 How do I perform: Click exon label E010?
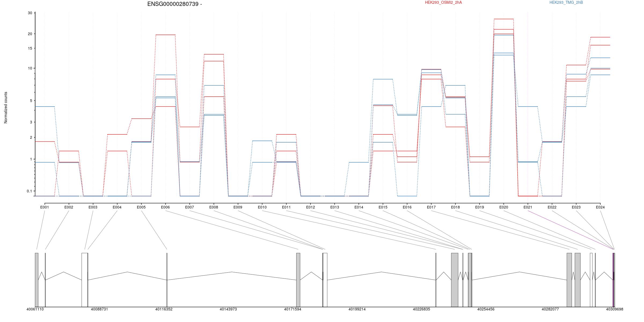click(x=262, y=207)
